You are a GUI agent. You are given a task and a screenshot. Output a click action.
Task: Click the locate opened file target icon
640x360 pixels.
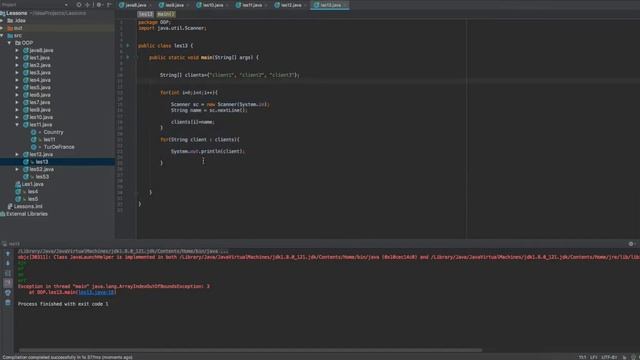(x=79, y=5)
